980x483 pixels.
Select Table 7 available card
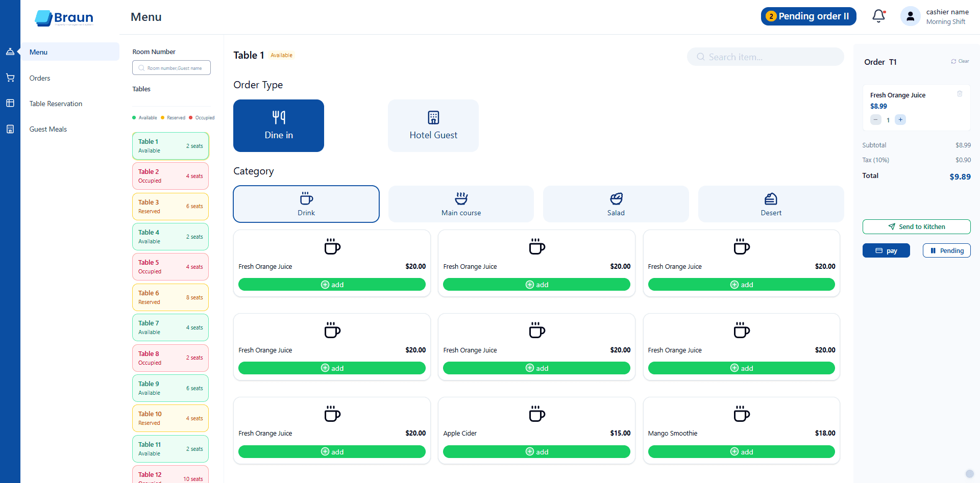170,327
